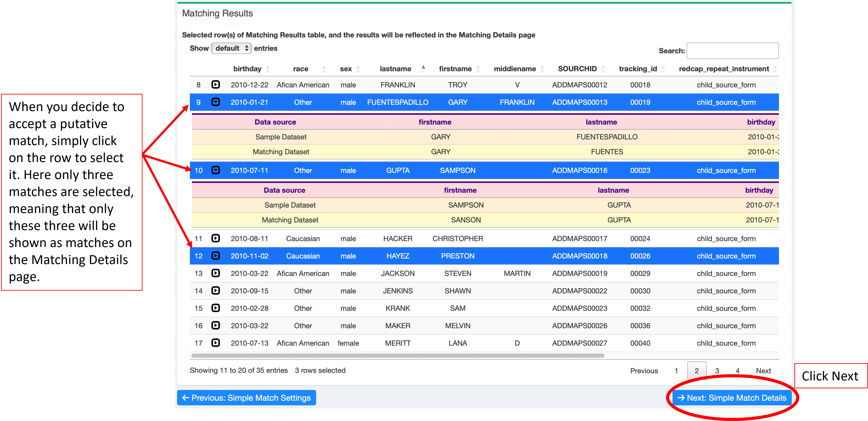
Task: Click SANSON matching dataset firstname
Action: click(466, 220)
